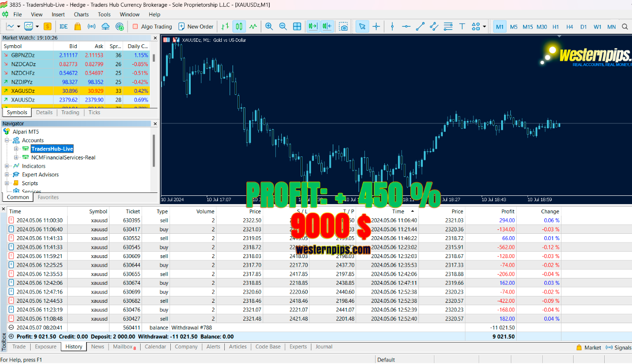Sort Market Watch by Symbol header
The image size is (632, 364).
(x=27, y=46)
